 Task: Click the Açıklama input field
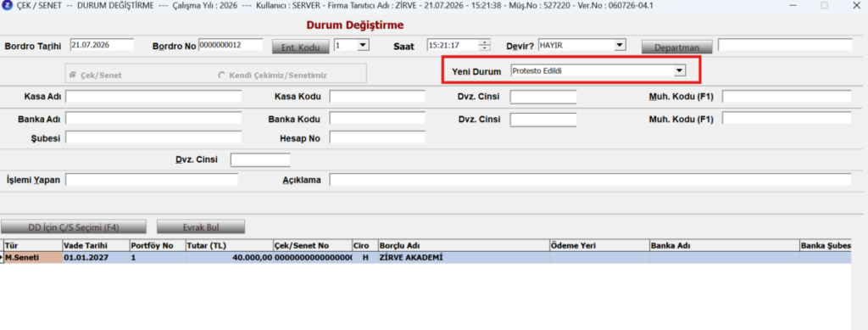(x=590, y=179)
